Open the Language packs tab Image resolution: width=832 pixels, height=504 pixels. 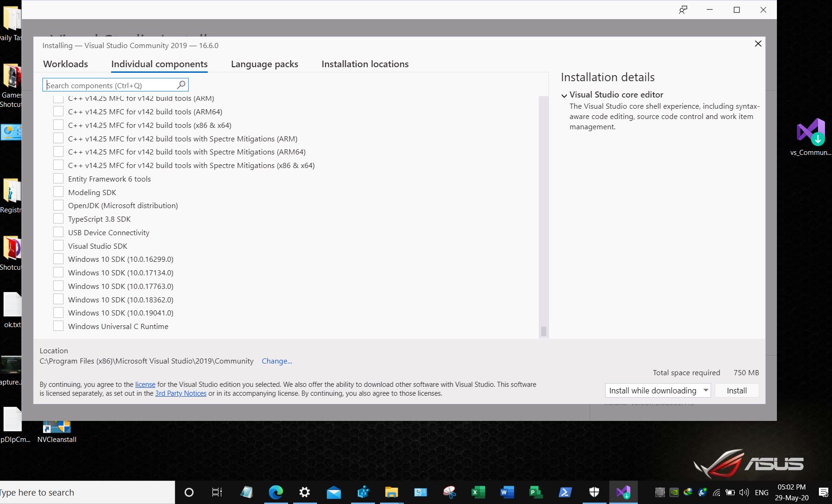click(x=264, y=64)
